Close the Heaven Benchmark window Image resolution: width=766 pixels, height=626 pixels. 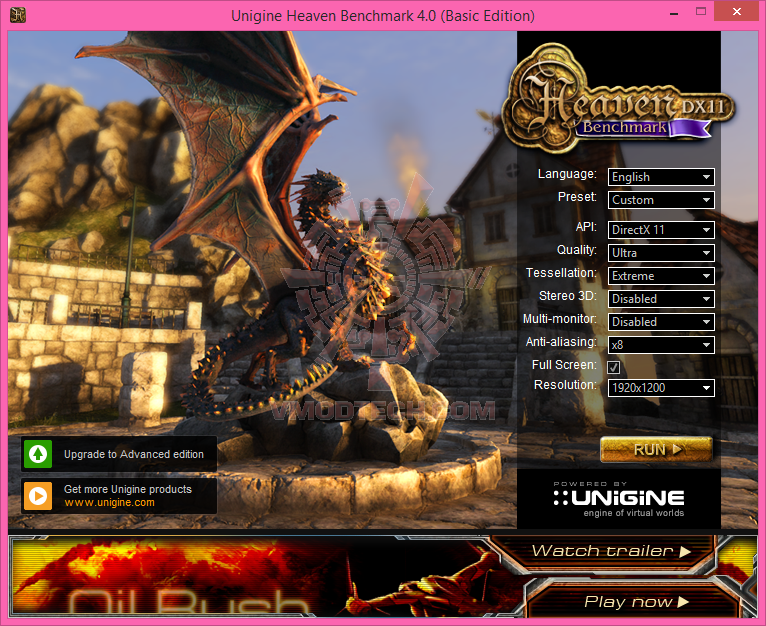pos(737,12)
